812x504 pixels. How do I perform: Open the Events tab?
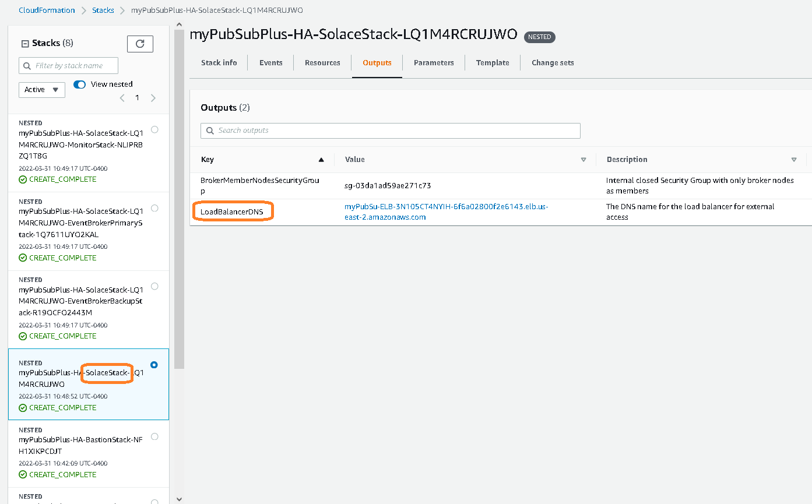pyautogui.click(x=271, y=63)
